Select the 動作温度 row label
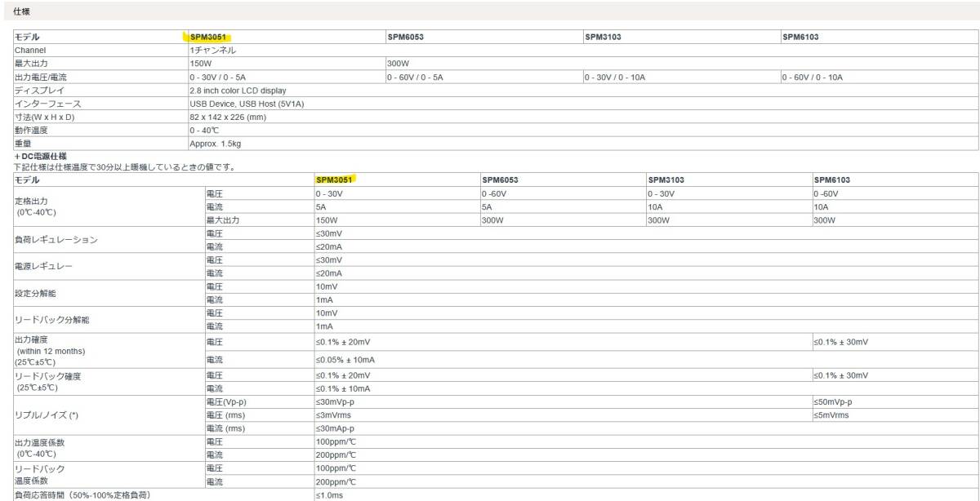 (31, 131)
